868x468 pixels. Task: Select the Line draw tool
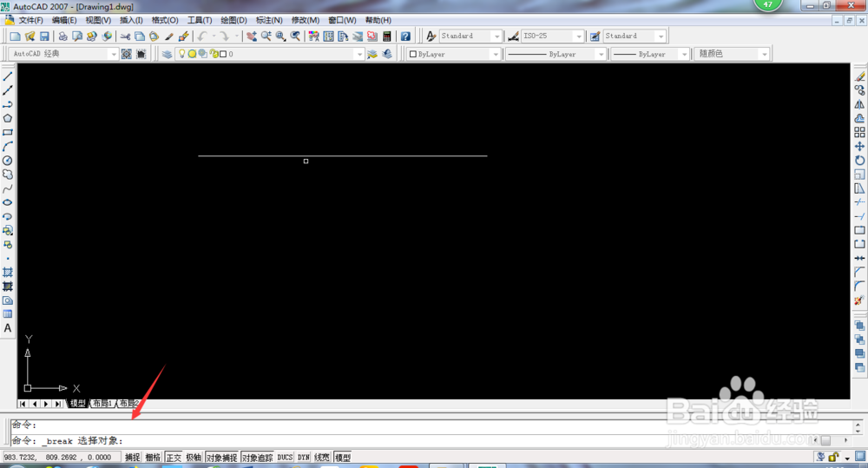pos(8,76)
